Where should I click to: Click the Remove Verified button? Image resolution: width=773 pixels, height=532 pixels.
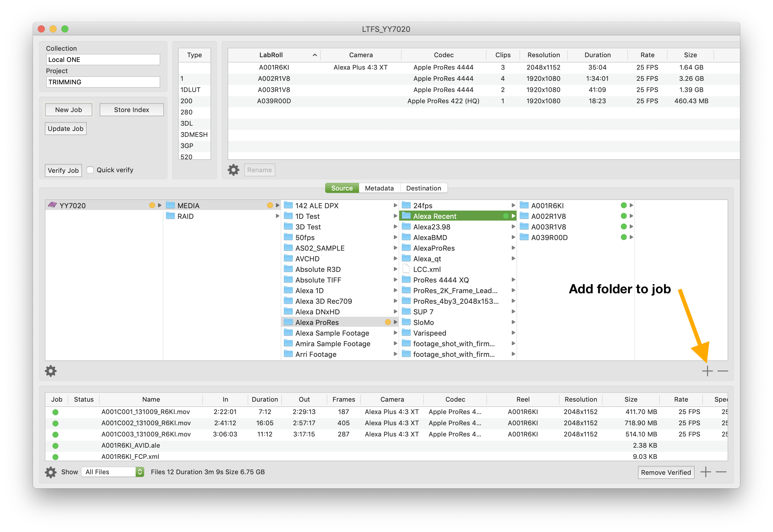(x=666, y=472)
